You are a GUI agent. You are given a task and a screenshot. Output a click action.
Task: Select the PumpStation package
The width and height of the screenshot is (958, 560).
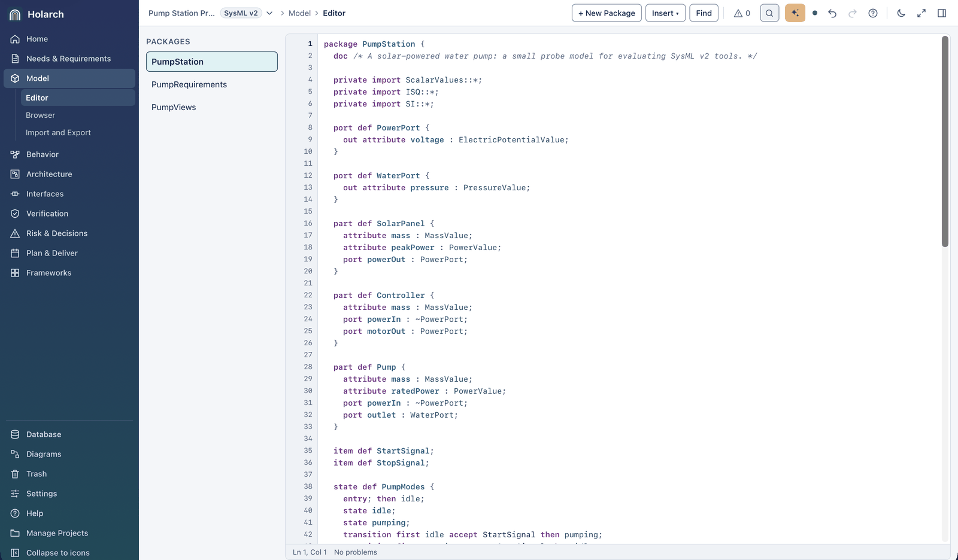point(212,62)
